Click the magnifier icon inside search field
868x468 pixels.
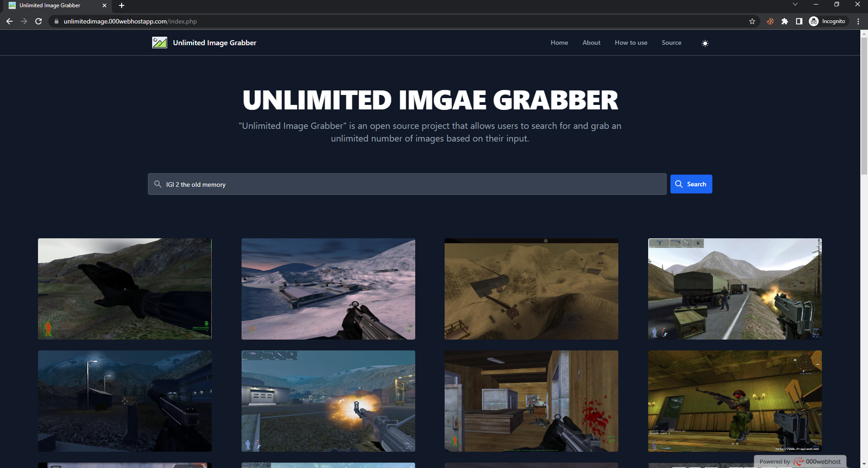click(x=157, y=184)
